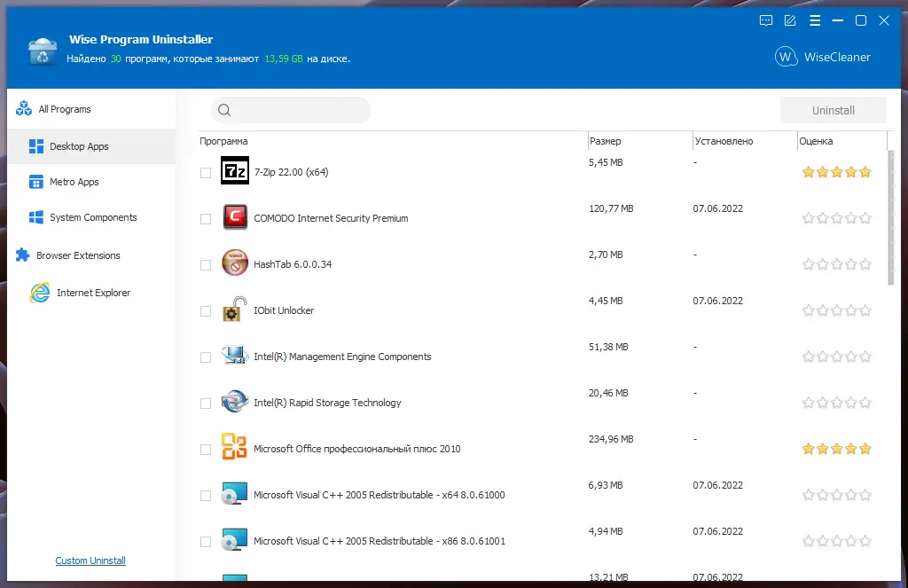Click the Desktop Apps tiles icon

[35, 146]
